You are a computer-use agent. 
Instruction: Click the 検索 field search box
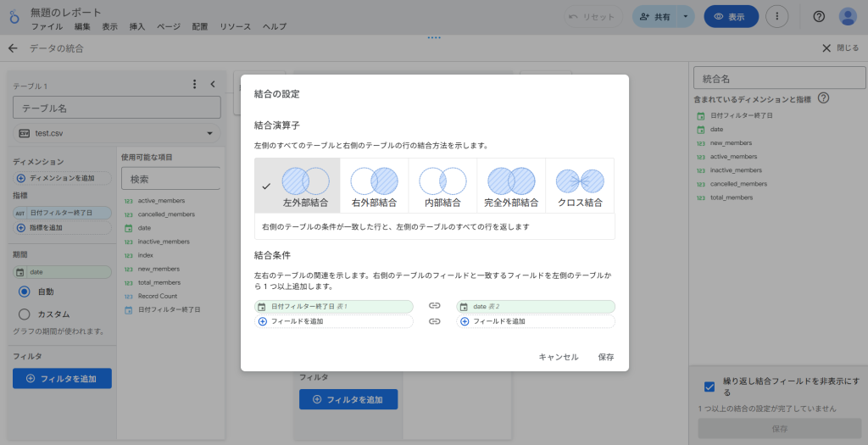click(171, 180)
